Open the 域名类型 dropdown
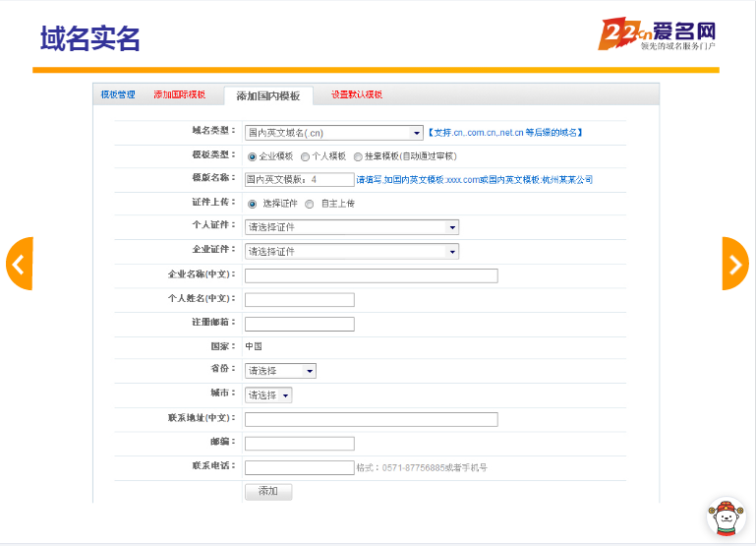Screen dimensions: 756x546 334,133
